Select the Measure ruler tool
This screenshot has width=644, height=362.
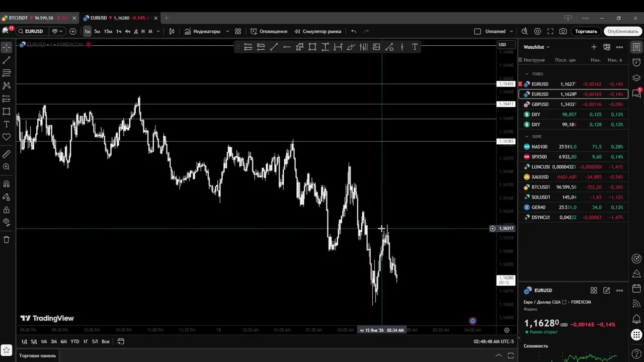coord(7,154)
